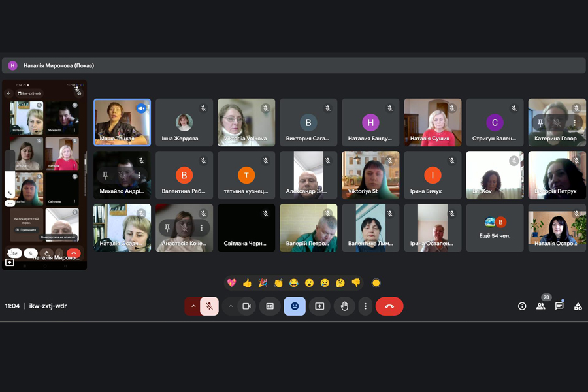588x392 pixels.
Task: Toggle closed captions
Action: coord(270,306)
